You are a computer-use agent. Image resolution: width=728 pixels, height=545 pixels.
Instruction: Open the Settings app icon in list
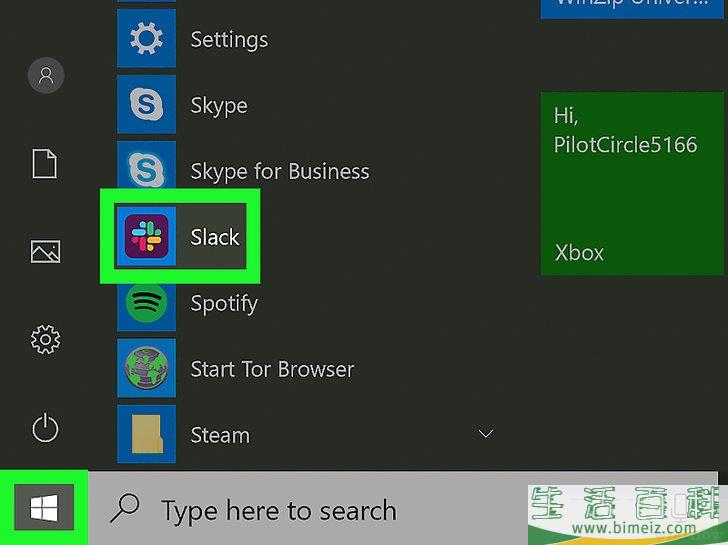[146, 39]
